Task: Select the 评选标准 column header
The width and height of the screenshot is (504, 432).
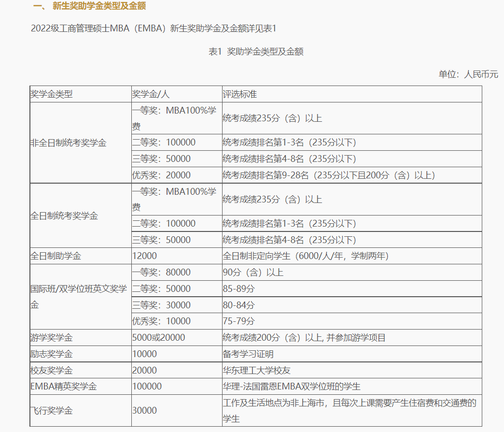Action: (x=240, y=94)
